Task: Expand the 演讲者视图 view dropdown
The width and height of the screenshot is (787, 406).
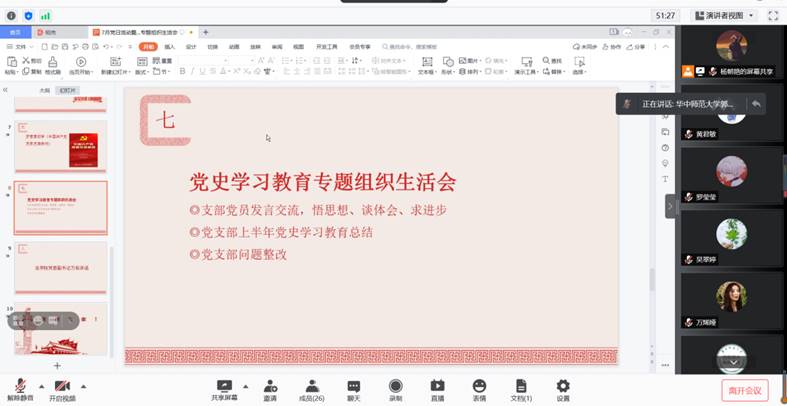Action: [723, 16]
